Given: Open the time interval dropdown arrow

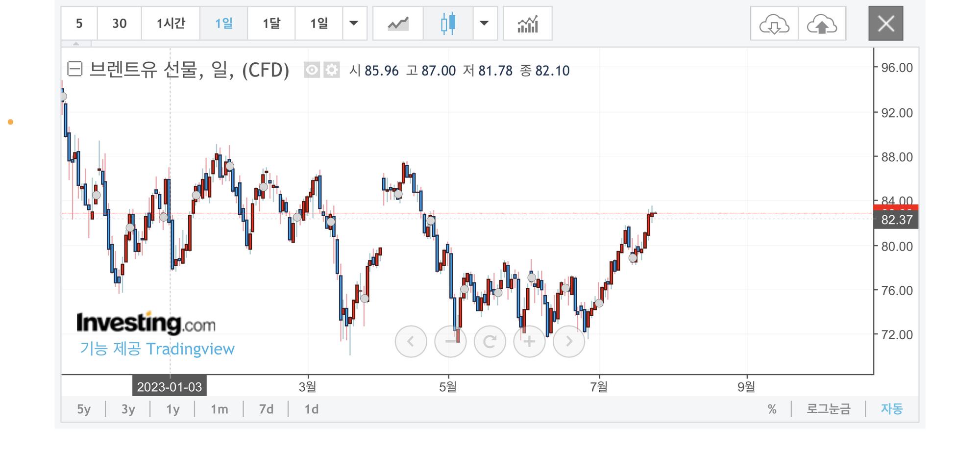Looking at the screenshot, I should (x=354, y=24).
